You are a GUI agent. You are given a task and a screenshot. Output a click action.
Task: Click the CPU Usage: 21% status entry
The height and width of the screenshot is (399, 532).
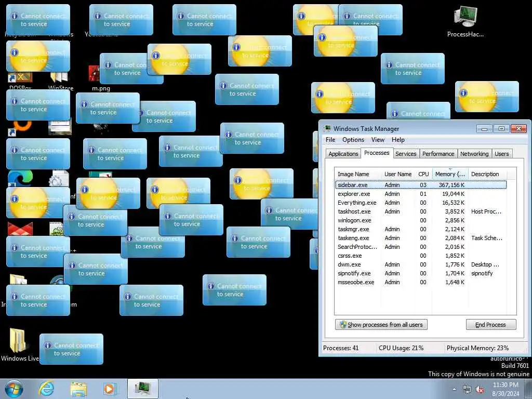coord(401,348)
